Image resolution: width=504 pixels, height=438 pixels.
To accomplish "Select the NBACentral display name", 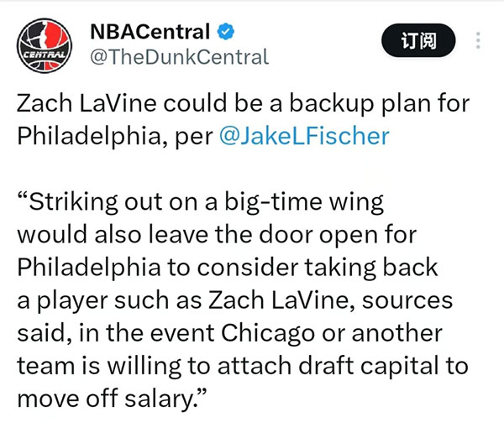I will [x=150, y=32].
